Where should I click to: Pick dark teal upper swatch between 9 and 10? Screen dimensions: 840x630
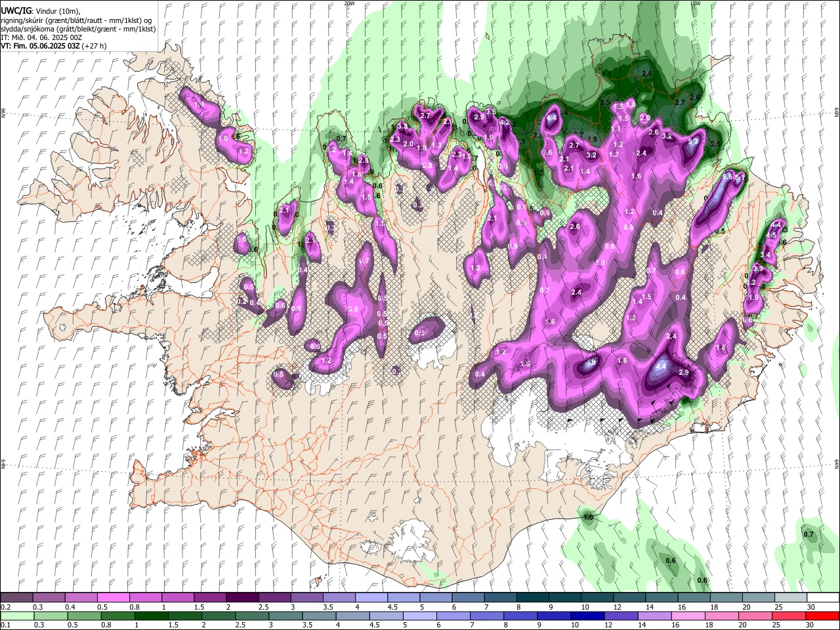coord(564,598)
